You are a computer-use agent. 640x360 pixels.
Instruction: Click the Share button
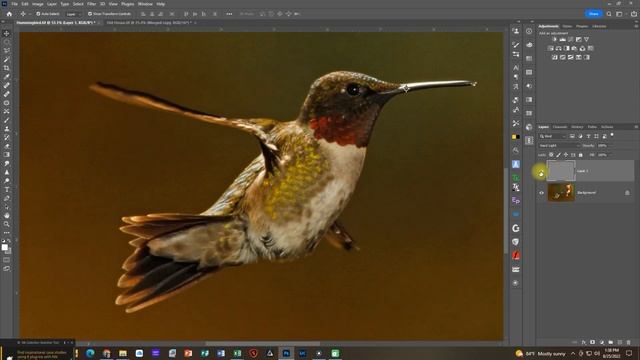pos(594,14)
